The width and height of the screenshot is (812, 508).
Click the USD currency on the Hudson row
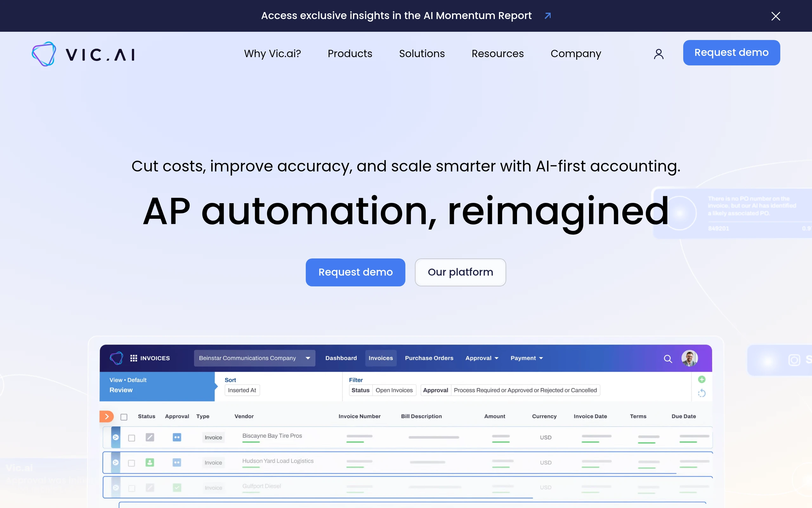(x=546, y=463)
